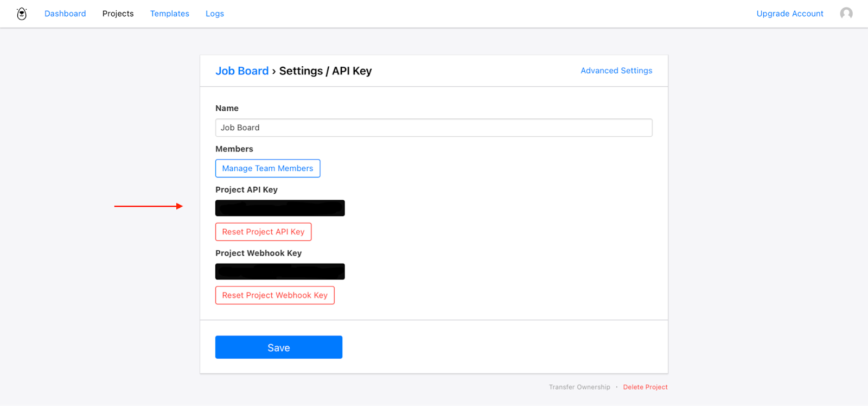The height and width of the screenshot is (406, 868).
Task: Go to the Dashboard tab
Action: (65, 14)
